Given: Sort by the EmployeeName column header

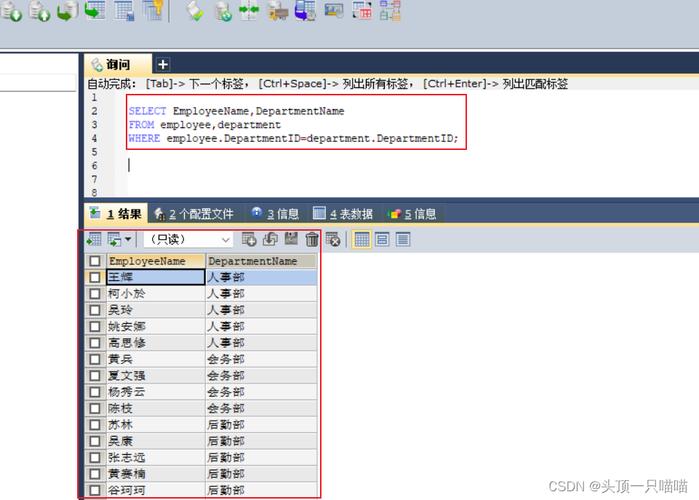Looking at the screenshot, I should 156,261.
